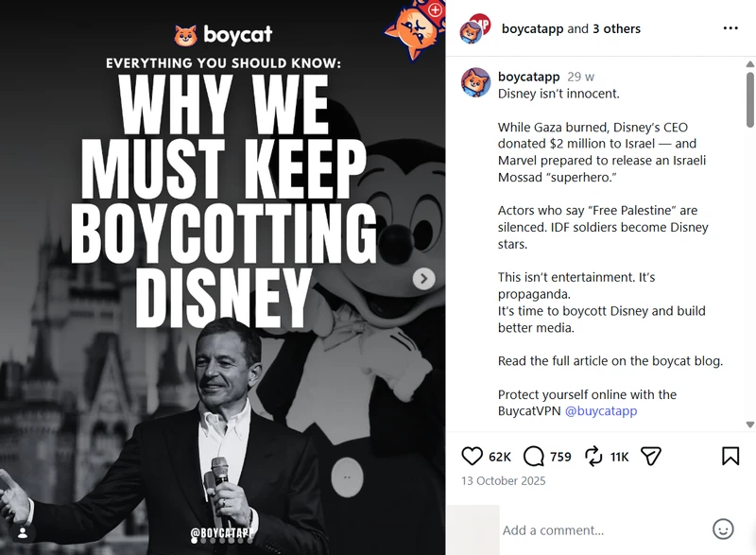The height and width of the screenshot is (555, 756).
Task: Save post with bookmark icon
Action: 730,456
